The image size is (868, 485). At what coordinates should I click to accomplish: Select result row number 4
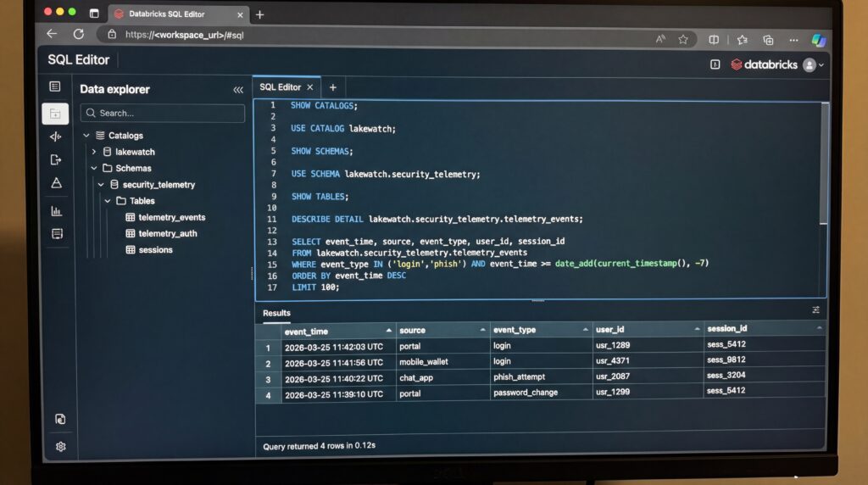pos(268,395)
